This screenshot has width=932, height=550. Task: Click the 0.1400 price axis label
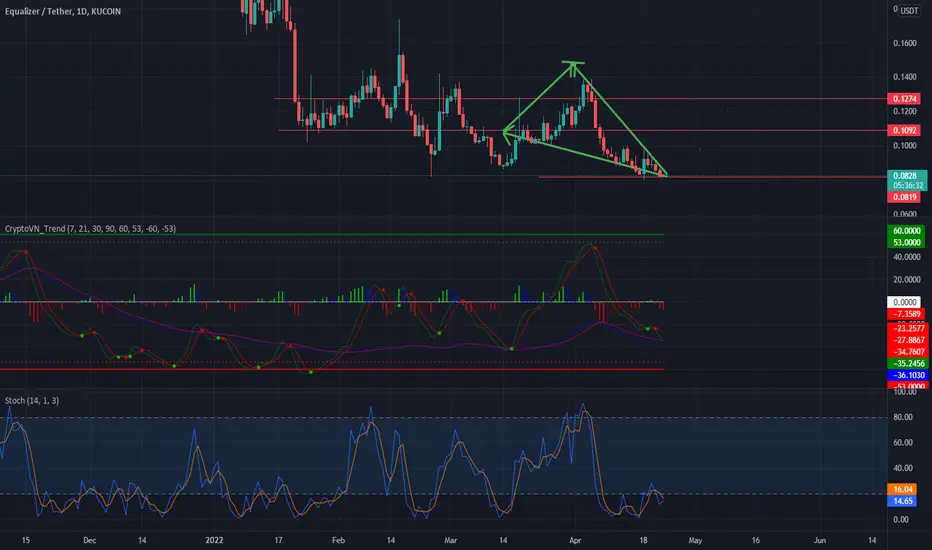905,77
